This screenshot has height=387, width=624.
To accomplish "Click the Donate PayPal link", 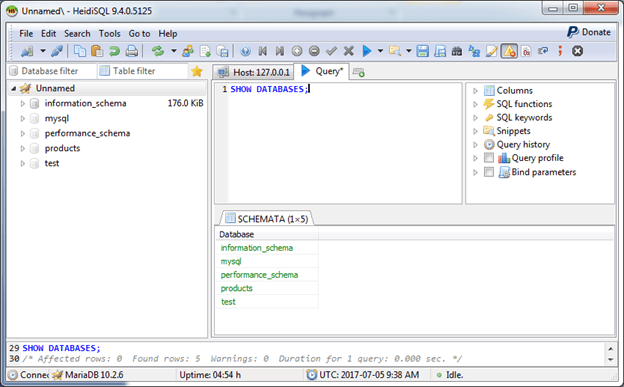I will [589, 32].
